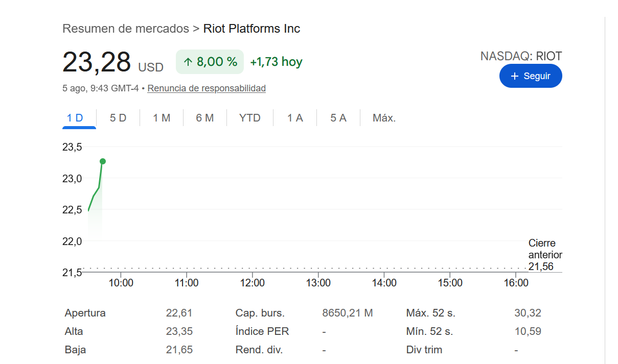
Task: Click the NASDAQ: RIOT ticker label
Action: click(x=521, y=56)
